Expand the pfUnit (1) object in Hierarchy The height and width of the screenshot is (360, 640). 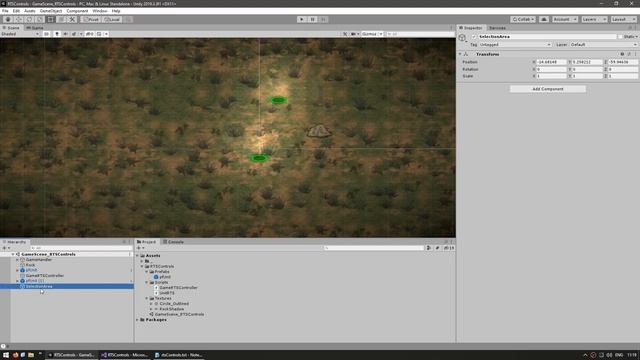(x=17, y=281)
